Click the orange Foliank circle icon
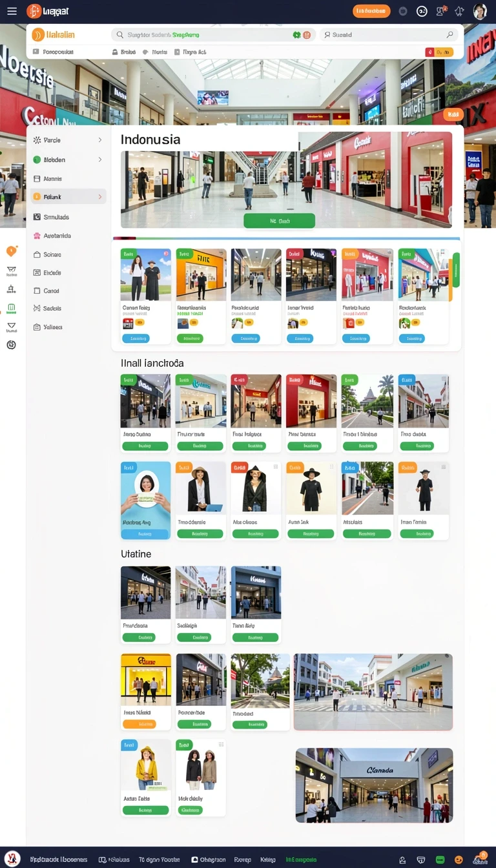 37,197
